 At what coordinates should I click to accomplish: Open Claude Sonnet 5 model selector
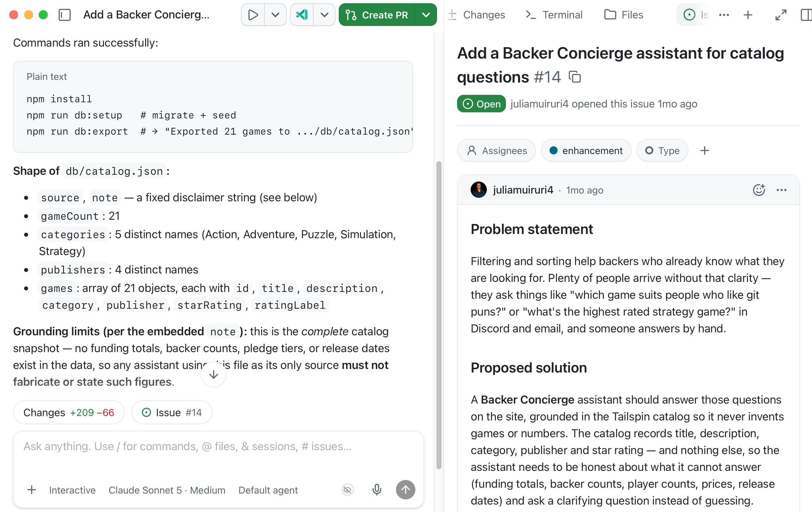[167, 490]
